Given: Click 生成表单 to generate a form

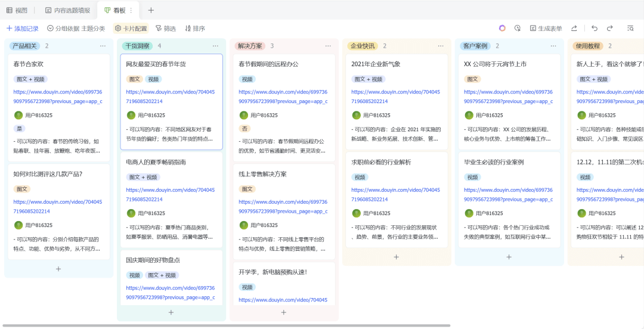Looking at the screenshot, I should 545,28.
